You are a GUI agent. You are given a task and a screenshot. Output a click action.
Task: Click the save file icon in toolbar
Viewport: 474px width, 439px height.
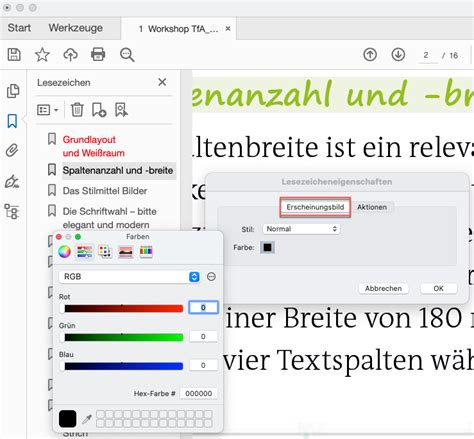tap(14, 54)
